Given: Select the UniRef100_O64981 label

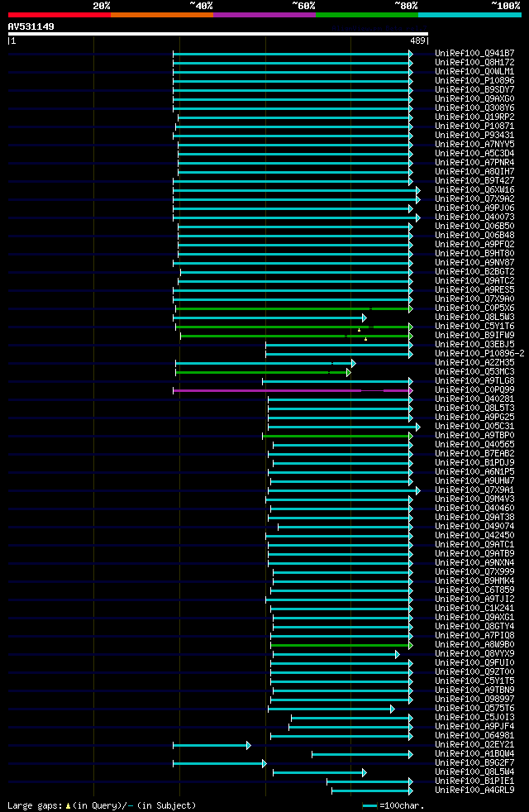Looking at the screenshot, I should (x=474, y=735).
